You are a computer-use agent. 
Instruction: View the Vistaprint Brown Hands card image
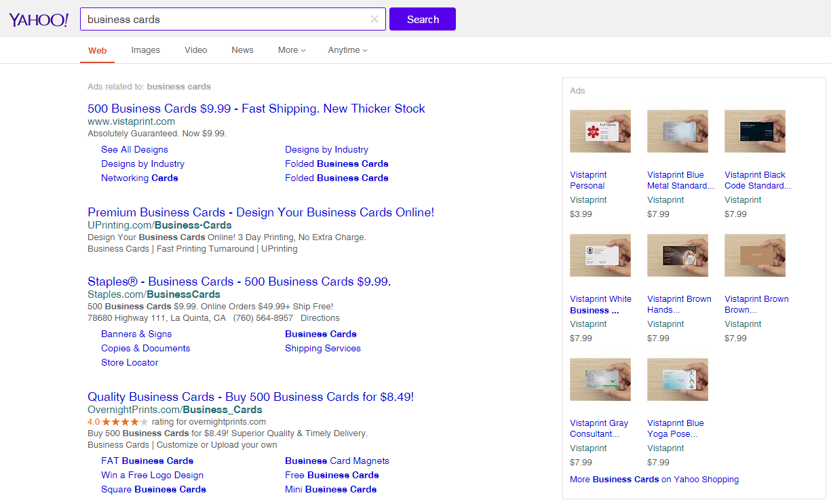click(x=677, y=255)
